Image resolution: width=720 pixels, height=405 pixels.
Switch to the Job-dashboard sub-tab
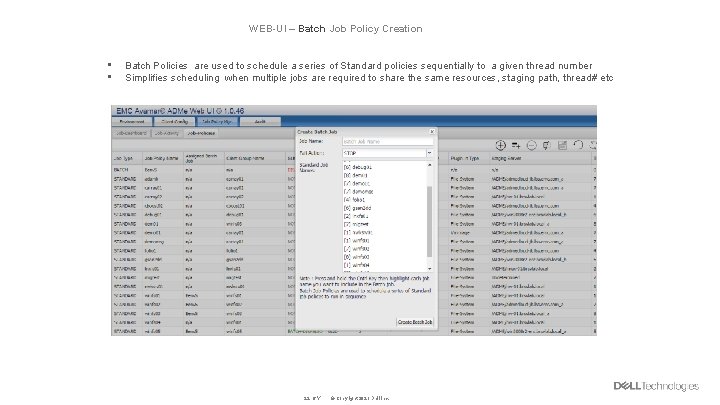[x=131, y=133]
